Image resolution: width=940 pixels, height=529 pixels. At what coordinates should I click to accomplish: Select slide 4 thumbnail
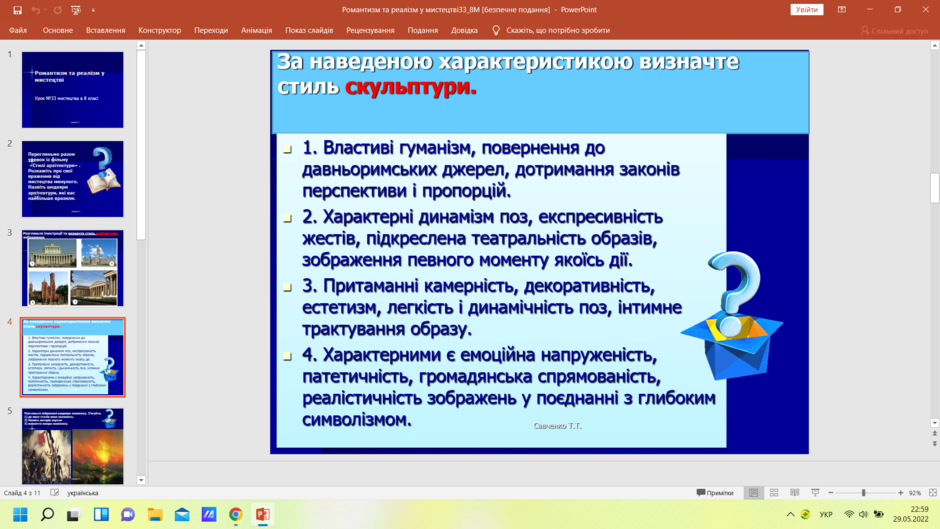click(x=73, y=357)
